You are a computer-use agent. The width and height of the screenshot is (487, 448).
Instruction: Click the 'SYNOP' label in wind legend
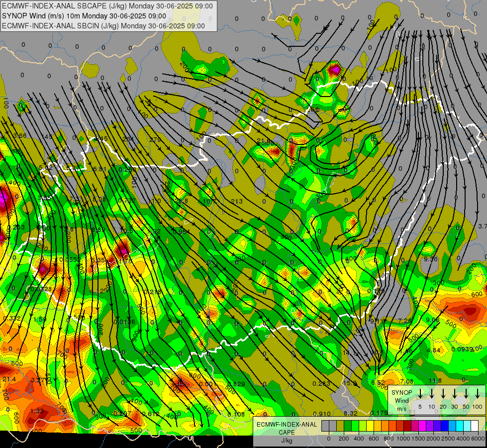click(401, 393)
